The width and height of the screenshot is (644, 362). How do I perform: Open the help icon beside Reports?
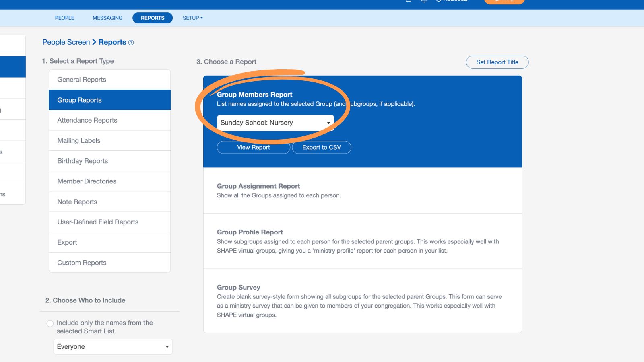tap(131, 43)
